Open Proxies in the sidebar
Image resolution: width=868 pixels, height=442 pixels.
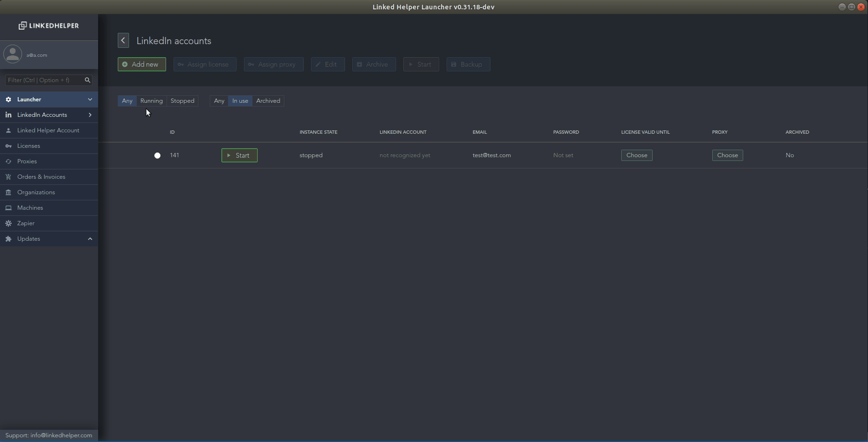49,161
